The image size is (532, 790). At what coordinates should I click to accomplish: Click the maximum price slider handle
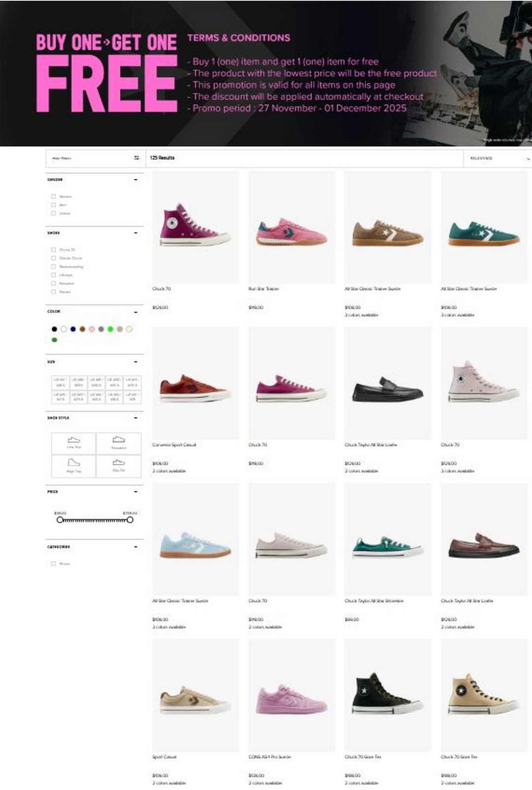pyautogui.click(x=130, y=519)
